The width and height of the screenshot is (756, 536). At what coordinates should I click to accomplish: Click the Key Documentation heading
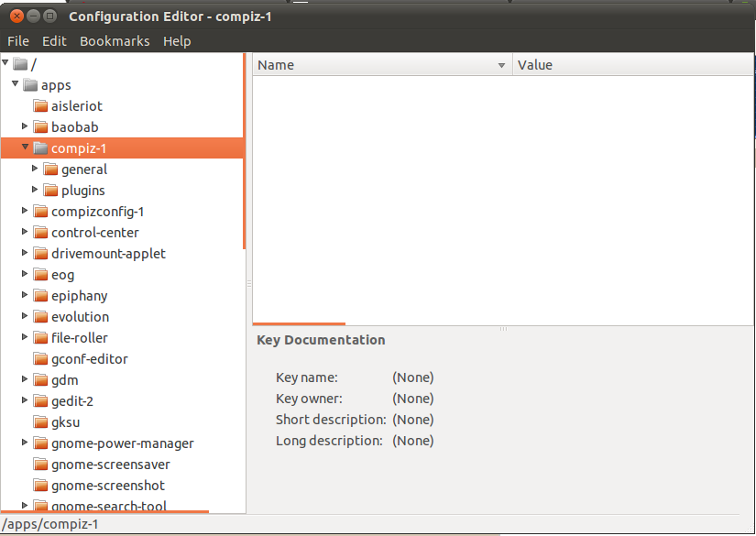click(x=321, y=340)
